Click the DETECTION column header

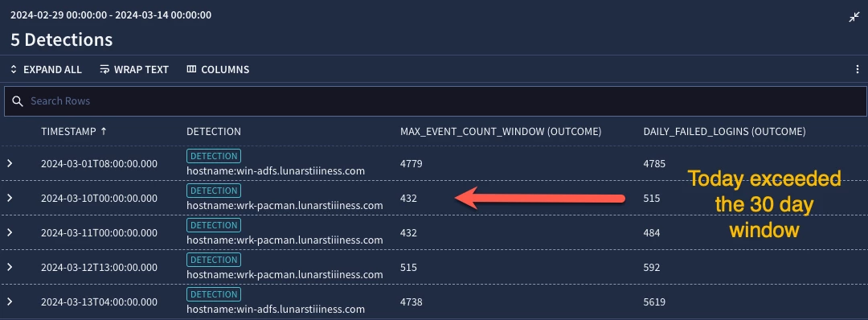click(x=214, y=132)
